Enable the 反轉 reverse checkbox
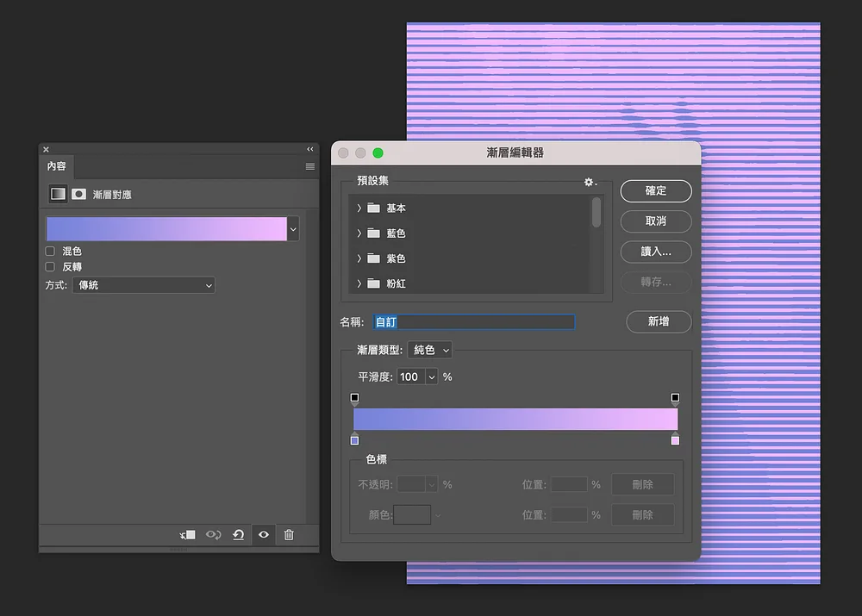Screen dimensions: 862x616 coord(50,267)
